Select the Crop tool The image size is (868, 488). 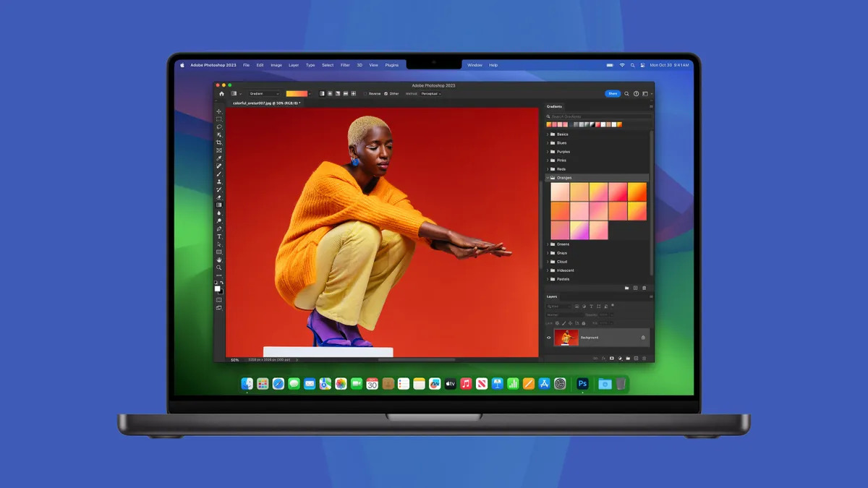click(x=219, y=142)
